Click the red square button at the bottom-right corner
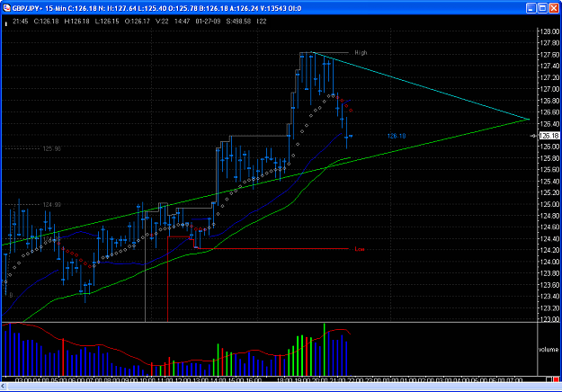The width and height of the screenshot is (562, 392). click(x=557, y=379)
